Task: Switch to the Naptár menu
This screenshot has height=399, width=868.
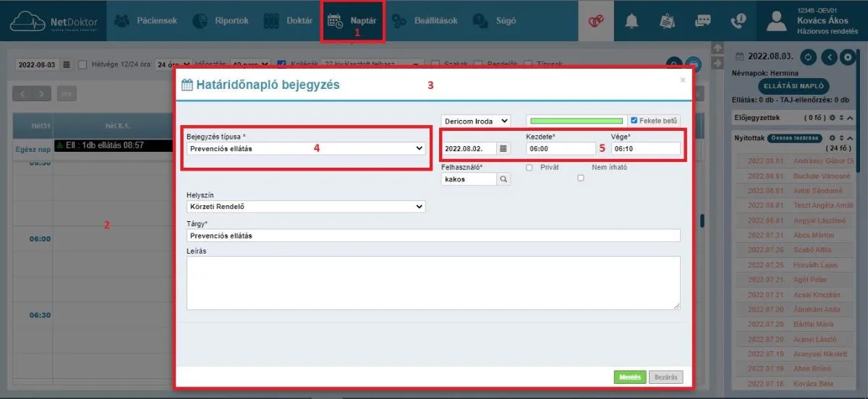Action: (x=352, y=21)
